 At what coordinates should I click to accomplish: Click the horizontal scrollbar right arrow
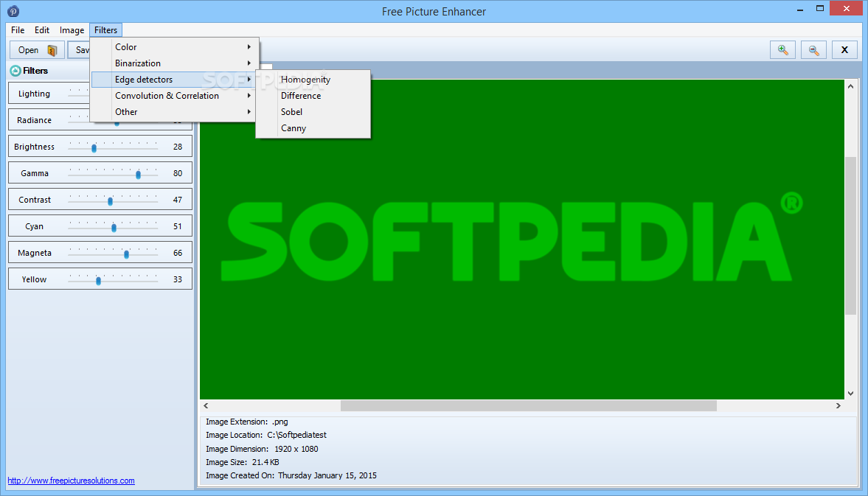(x=838, y=406)
